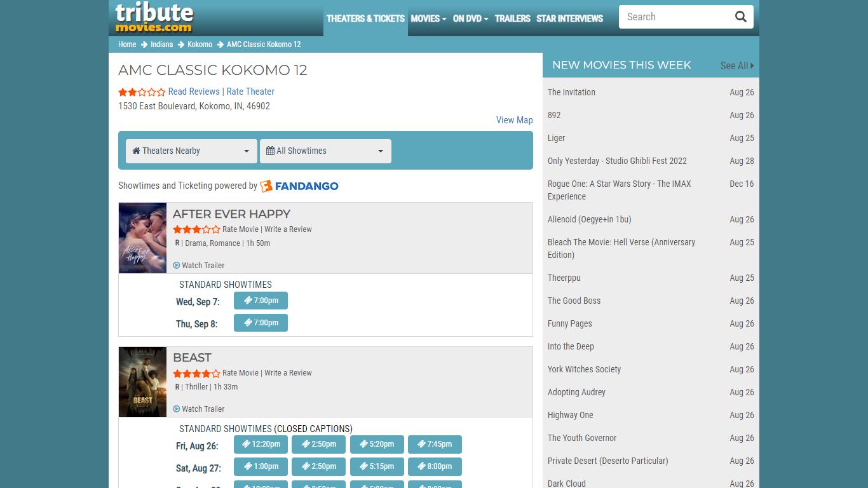868x488 pixels.
Task: Buy Beast Sat Aug 27 5:15pm ticket
Action: tap(377, 466)
